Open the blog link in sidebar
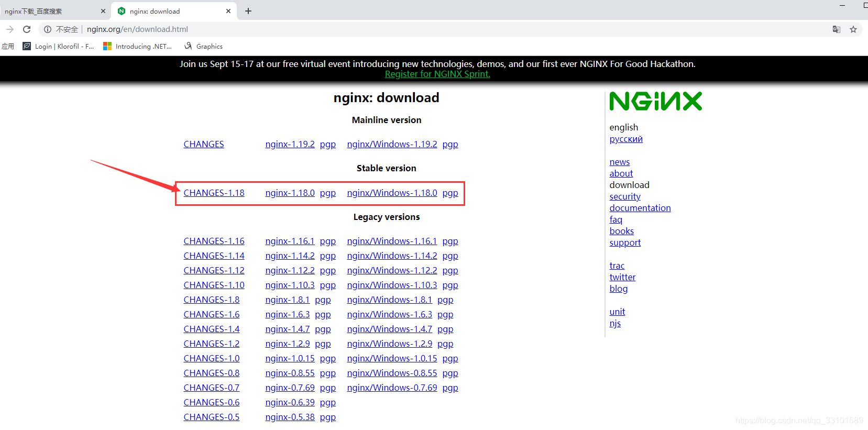The width and height of the screenshot is (868, 430). tap(619, 289)
